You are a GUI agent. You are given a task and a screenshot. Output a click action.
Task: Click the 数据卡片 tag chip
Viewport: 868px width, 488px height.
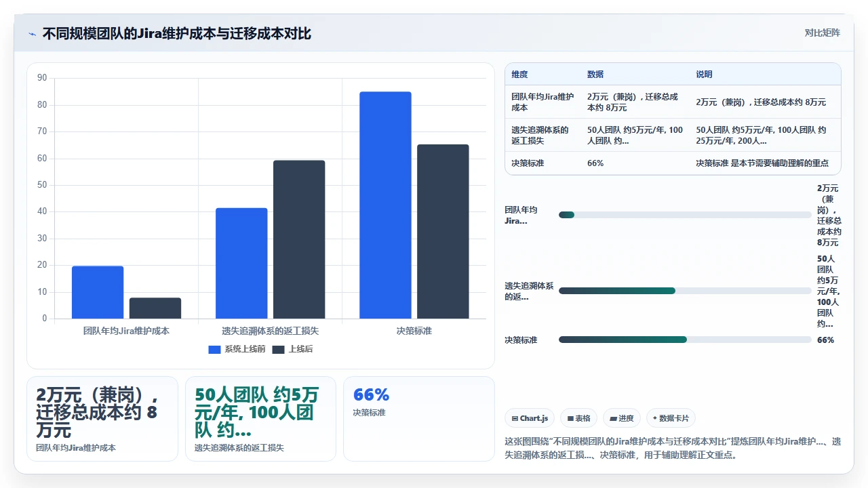671,418
